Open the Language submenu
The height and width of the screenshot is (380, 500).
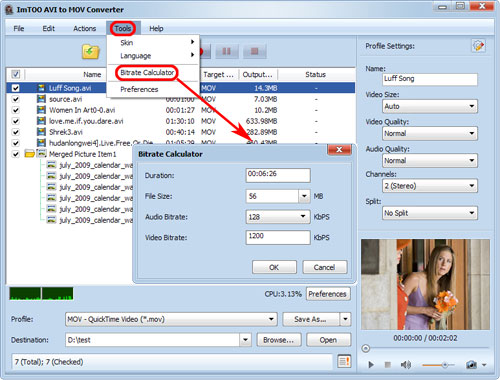153,55
